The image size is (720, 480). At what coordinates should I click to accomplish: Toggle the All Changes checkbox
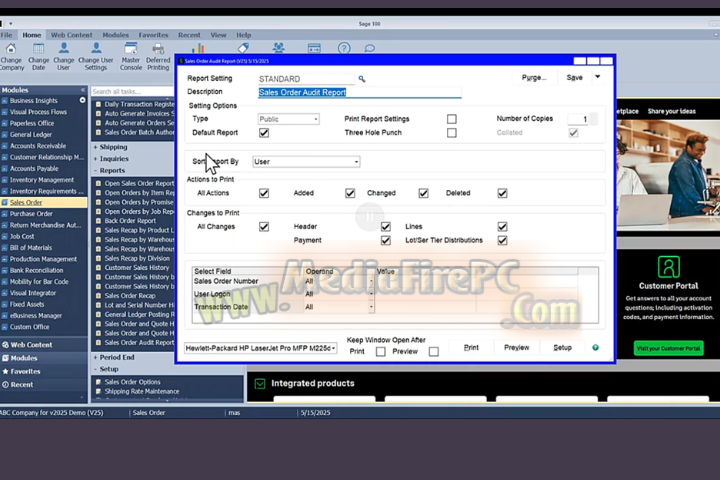[264, 227]
